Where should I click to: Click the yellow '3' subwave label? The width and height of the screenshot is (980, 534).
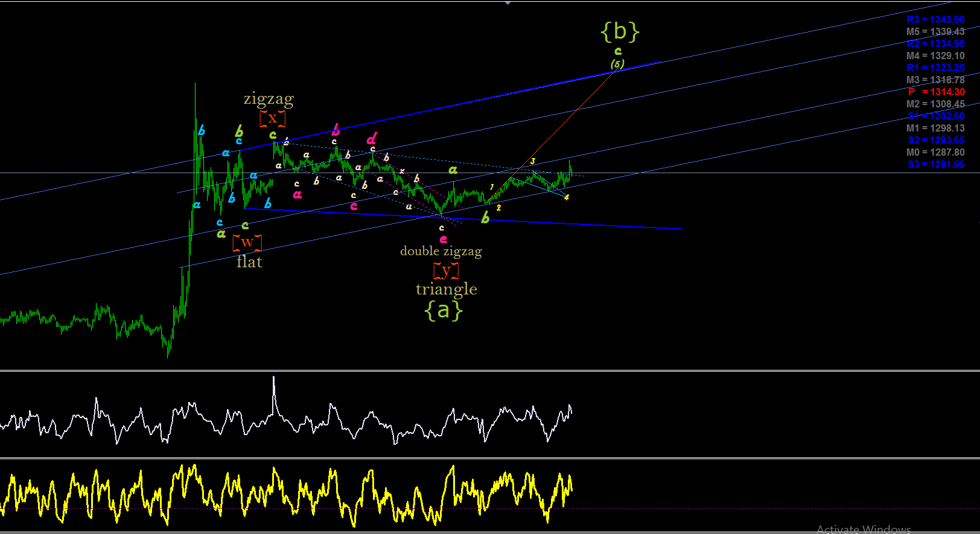[x=533, y=161]
